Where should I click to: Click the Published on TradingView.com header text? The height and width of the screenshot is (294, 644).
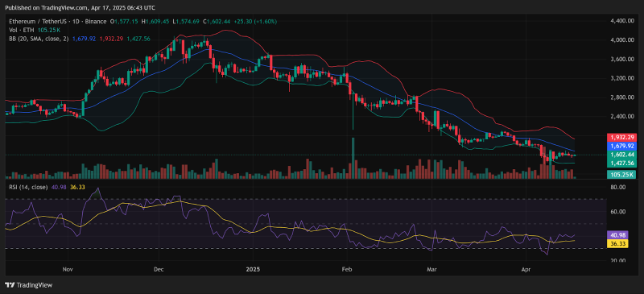(80, 7)
